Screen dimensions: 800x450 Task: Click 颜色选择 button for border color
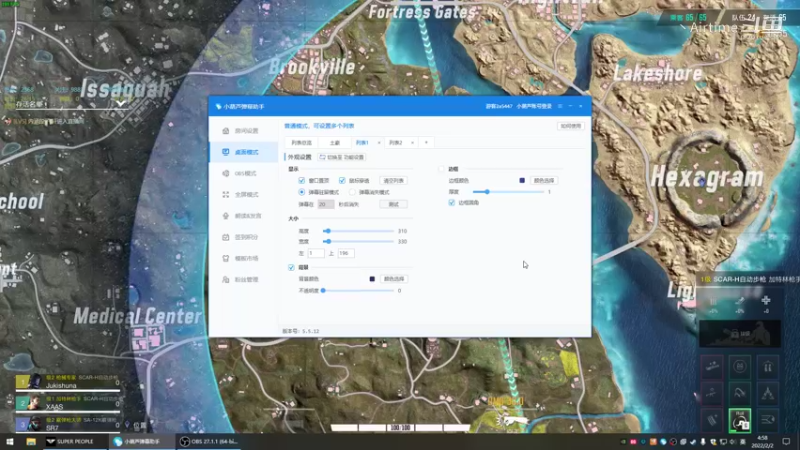[543, 181]
